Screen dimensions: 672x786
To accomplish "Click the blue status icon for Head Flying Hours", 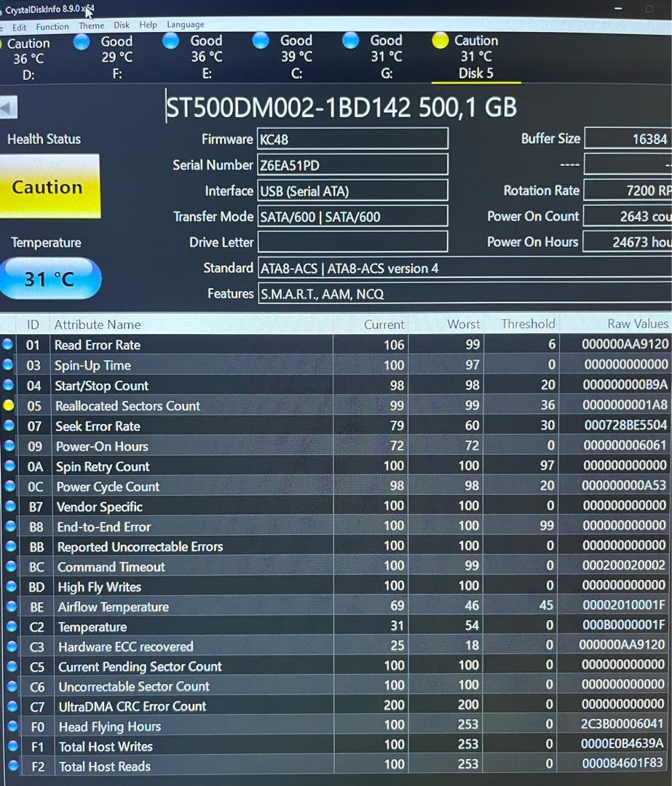I will [12, 726].
